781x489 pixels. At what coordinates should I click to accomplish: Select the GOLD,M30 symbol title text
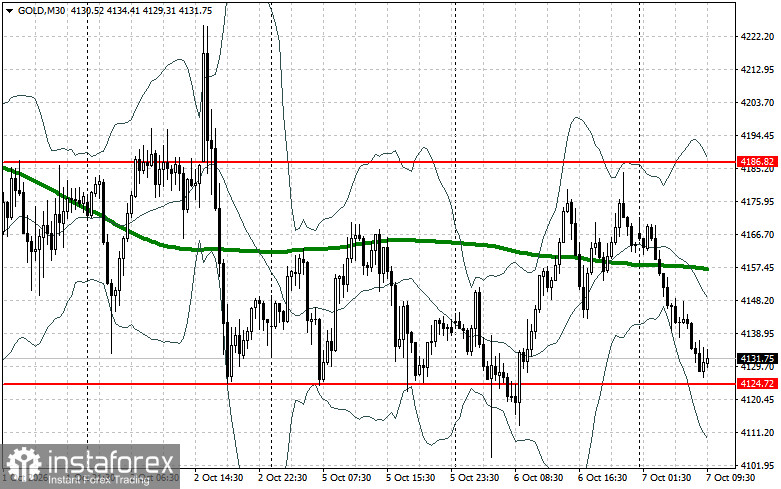click(x=41, y=10)
